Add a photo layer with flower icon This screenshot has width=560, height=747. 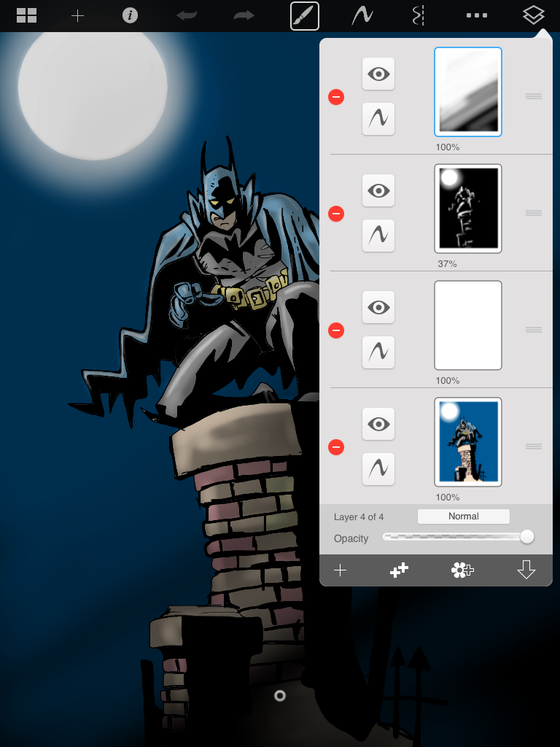click(462, 570)
